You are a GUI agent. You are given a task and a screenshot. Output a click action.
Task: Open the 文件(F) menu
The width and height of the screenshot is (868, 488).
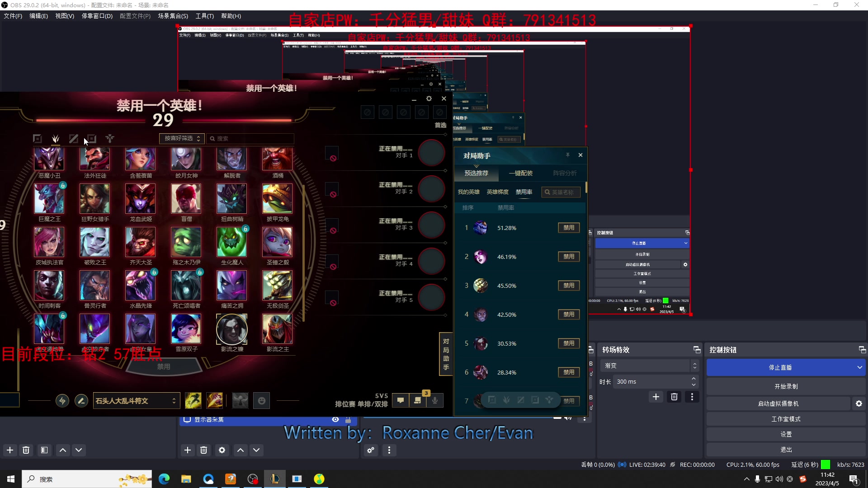(x=13, y=16)
